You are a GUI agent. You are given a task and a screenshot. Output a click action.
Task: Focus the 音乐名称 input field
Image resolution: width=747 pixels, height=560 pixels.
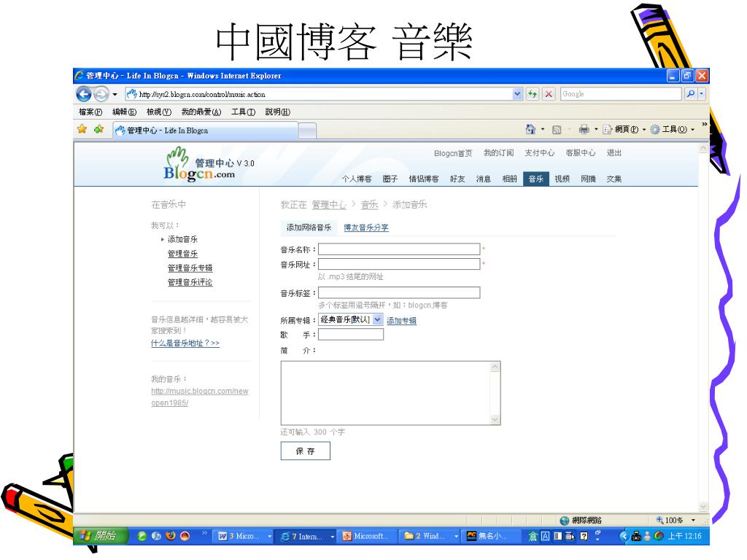click(399, 249)
